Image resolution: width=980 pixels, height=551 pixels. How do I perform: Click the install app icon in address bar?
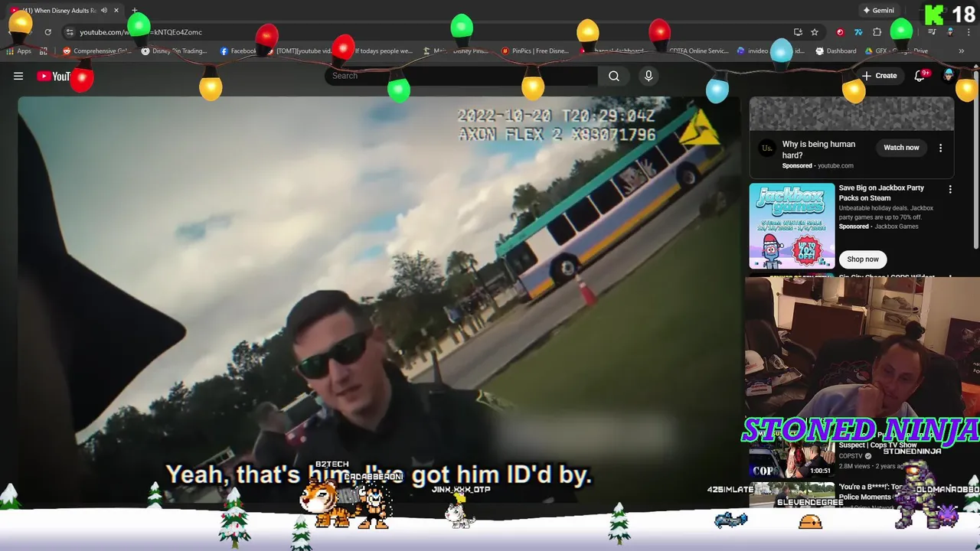(798, 32)
